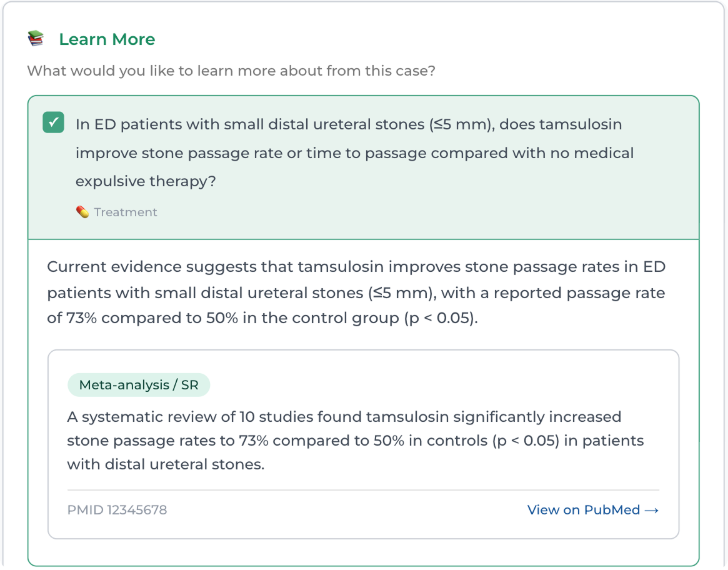728x570 pixels.
Task: Click the 'Current evidence suggests' answer paragraph
Action: 356,292
